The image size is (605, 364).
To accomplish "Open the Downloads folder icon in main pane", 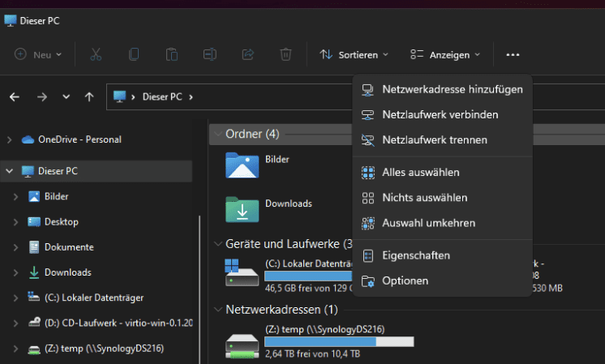I will tap(242, 209).
